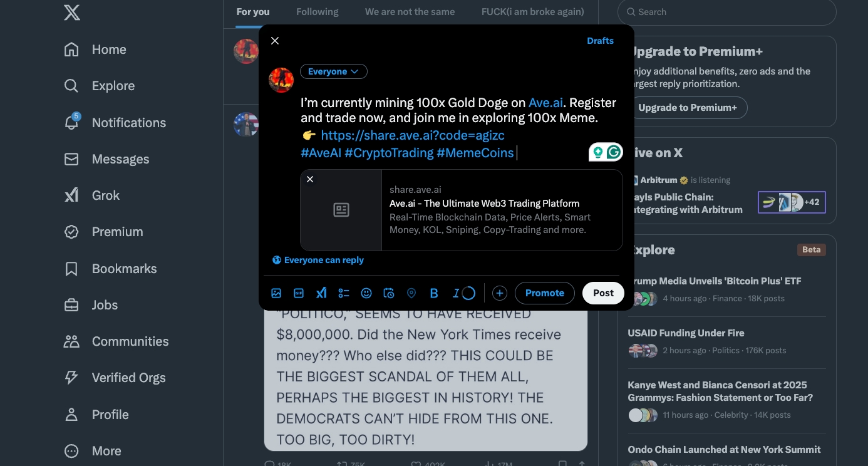The height and width of the screenshot is (466, 868).
Task: Click the Post button
Action: point(603,293)
